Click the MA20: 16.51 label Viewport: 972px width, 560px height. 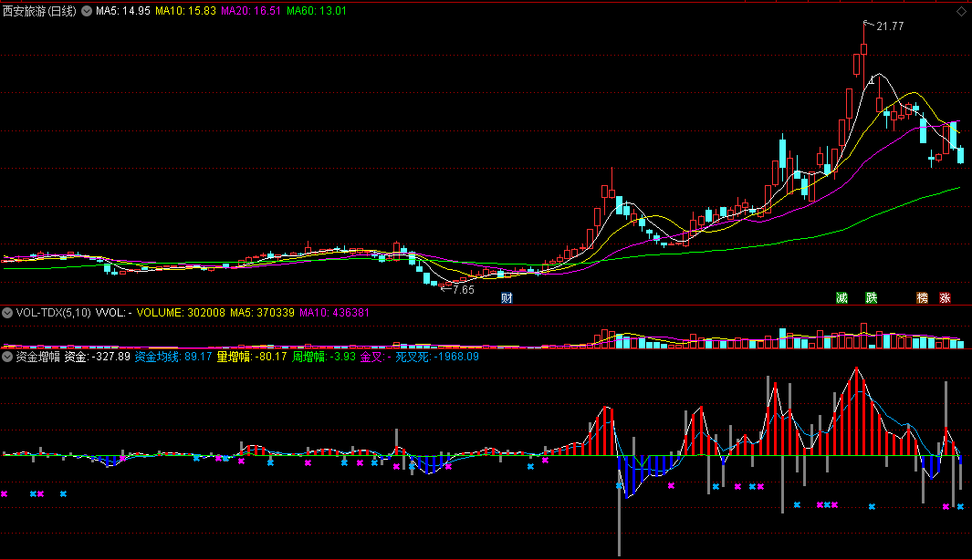[251, 11]
